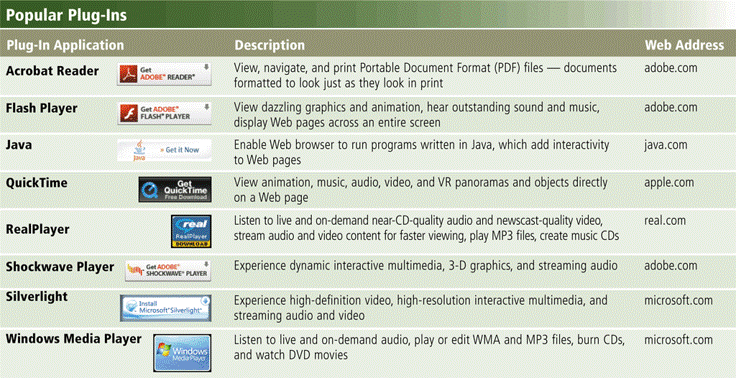Click the Shockwave 3-D graphics description
The width and height of the screenshot is (736, 378).
(x=426, y=266)
